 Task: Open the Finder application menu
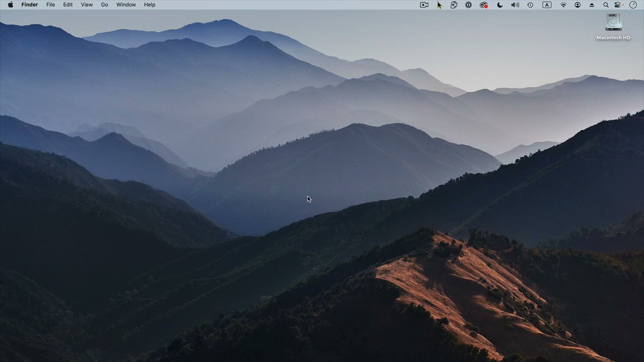tap(30, 5)
